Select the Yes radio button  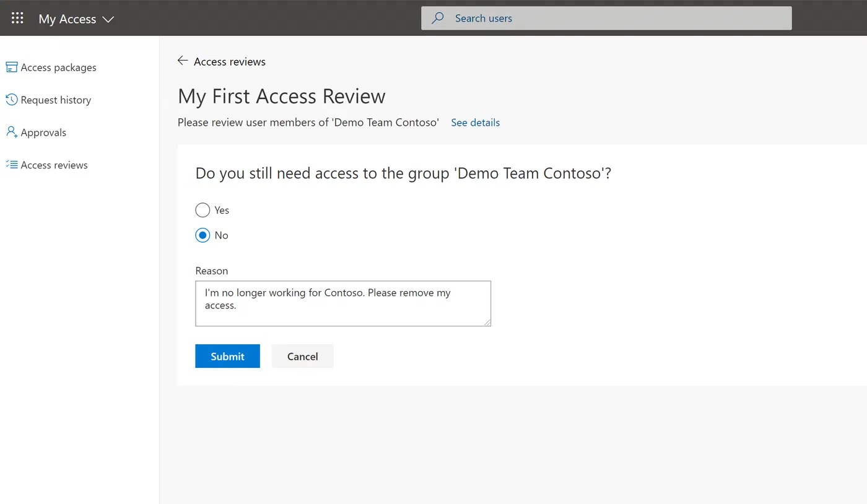203,210
